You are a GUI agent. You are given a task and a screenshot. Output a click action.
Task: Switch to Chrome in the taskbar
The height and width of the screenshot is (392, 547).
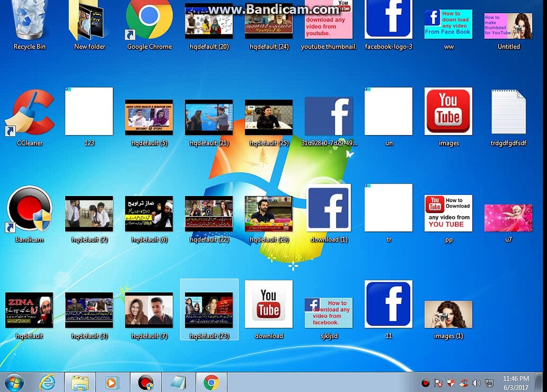(211, 383)
